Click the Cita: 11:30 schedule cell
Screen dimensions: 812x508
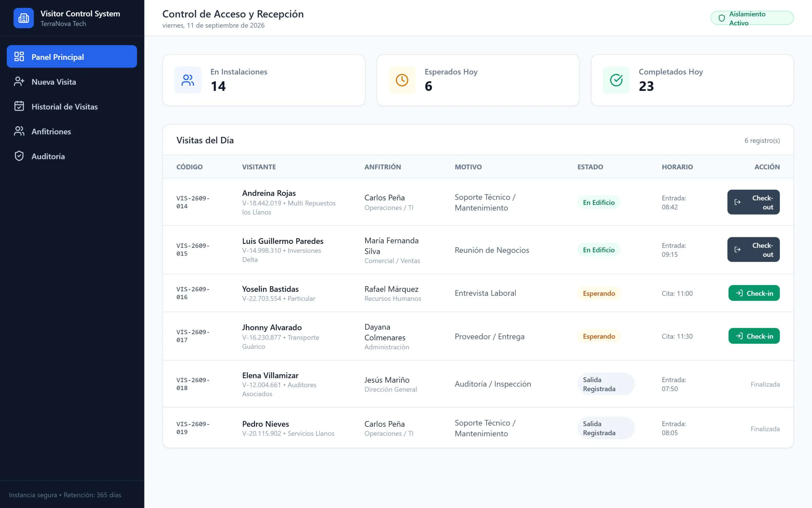[677, 336]
